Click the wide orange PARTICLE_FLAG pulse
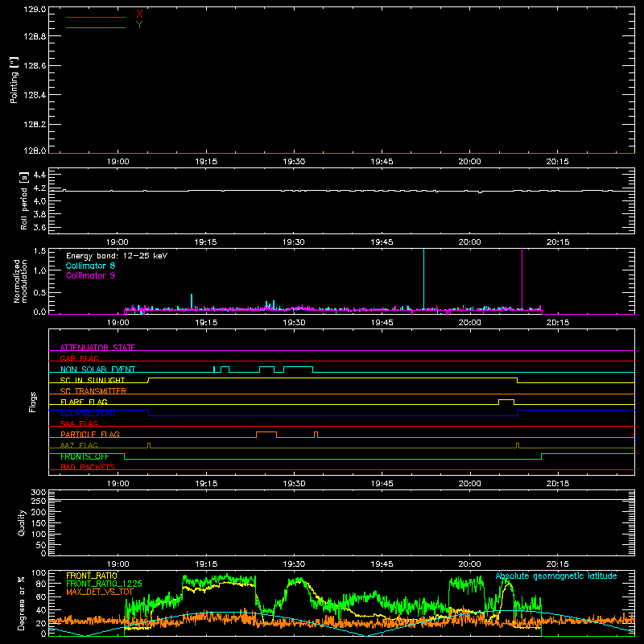This screenshot has width=644, height=644. [x=266, y=434]
